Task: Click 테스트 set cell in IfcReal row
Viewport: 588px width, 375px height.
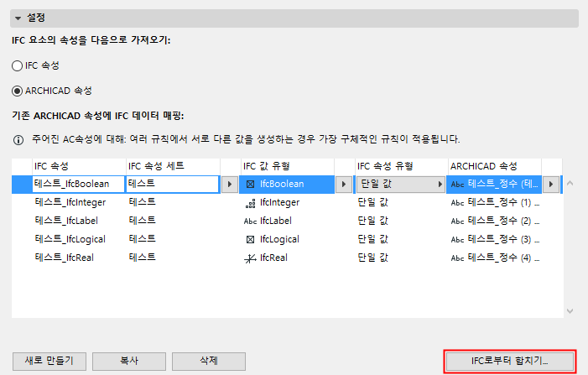Action: (x=142, y=258)
